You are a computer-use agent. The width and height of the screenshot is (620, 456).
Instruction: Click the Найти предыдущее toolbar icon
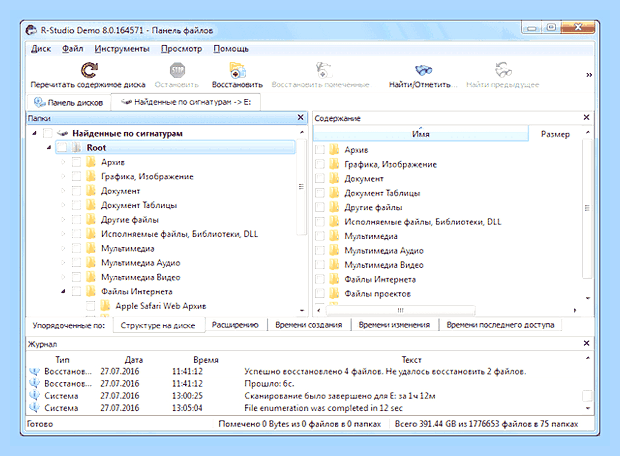pos(503,70)
